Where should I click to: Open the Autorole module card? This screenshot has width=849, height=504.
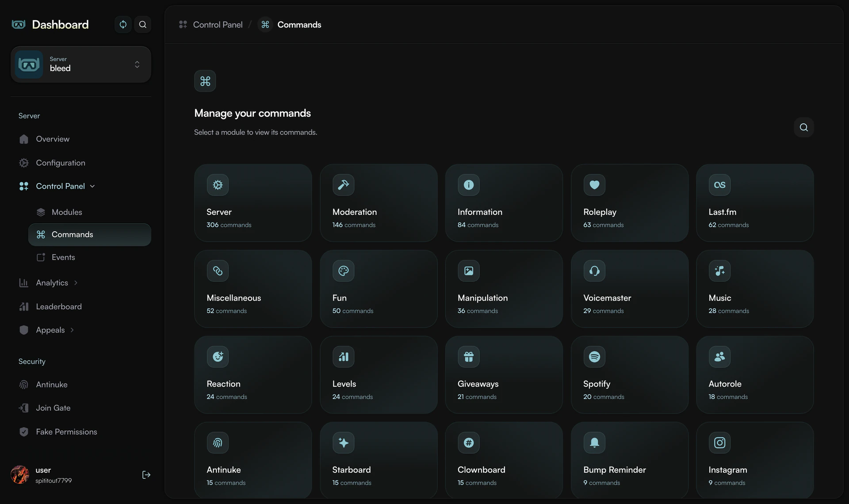click(x=755, y=375)
